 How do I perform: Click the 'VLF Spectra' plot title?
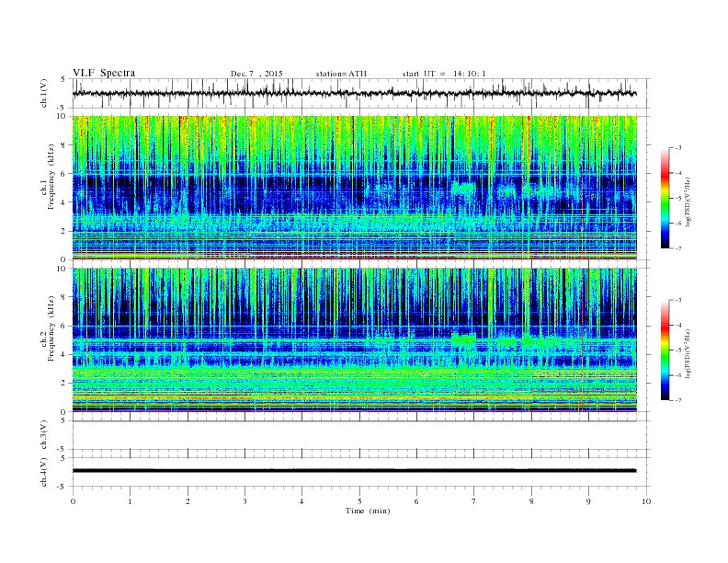(104, 73)
